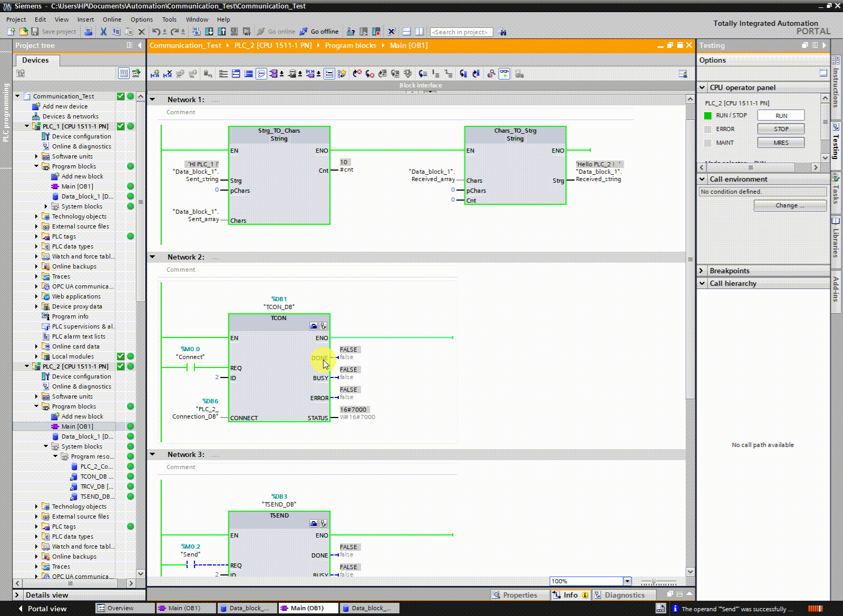Screen dimensions: 843x616
Task: Switch to the Info tab
Action: pos(570,595)
